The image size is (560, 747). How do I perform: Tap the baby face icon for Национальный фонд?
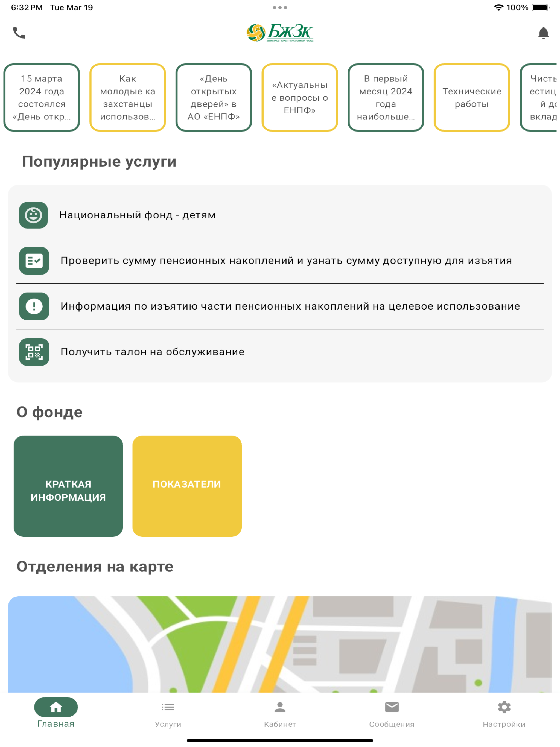pos(33,215)
